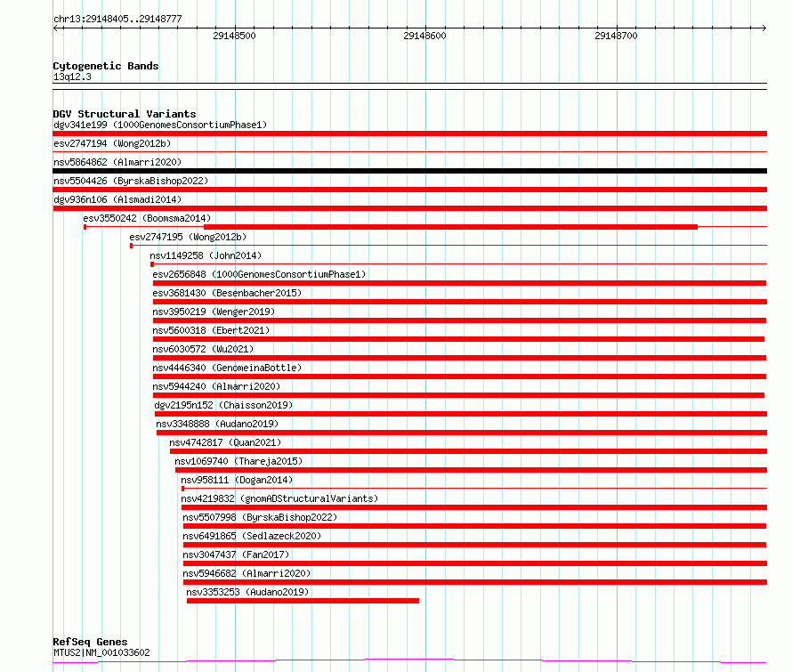This screenshot has height=672, width=792.
Task: Open the nsv4446340 (GenomeinaBottle) label
Action: [x=227, y=368]
